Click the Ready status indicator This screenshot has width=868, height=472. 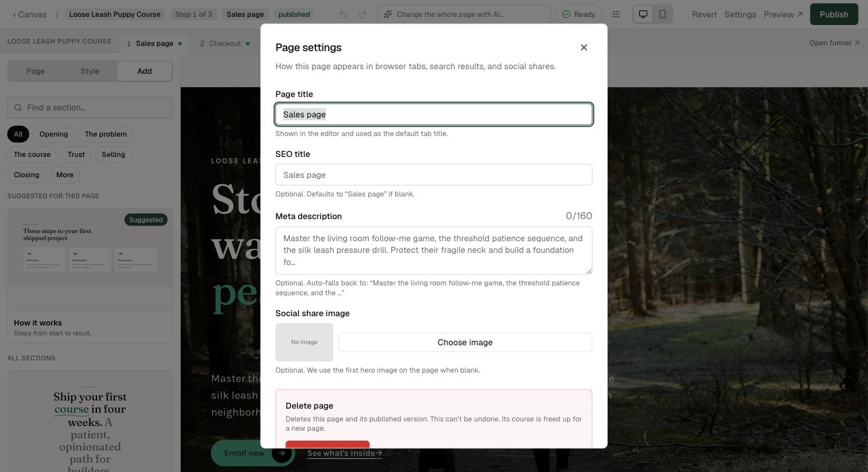pos(579,14)
